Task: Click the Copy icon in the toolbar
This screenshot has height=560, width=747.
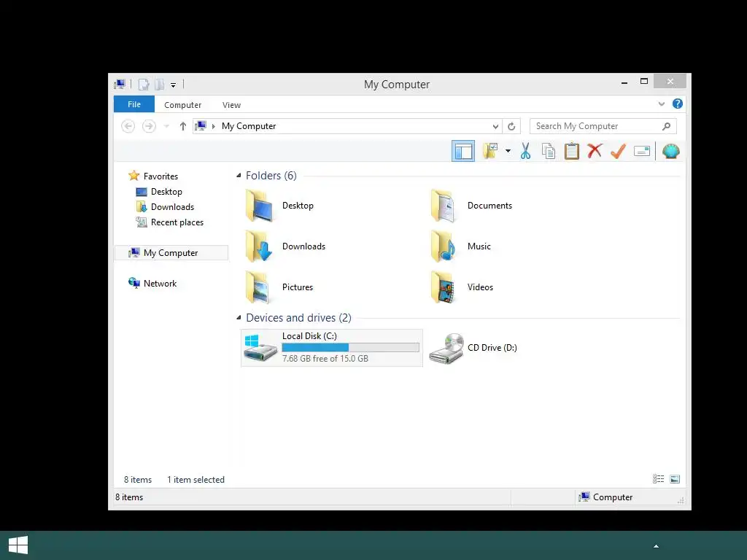Action: pos(549,152)
